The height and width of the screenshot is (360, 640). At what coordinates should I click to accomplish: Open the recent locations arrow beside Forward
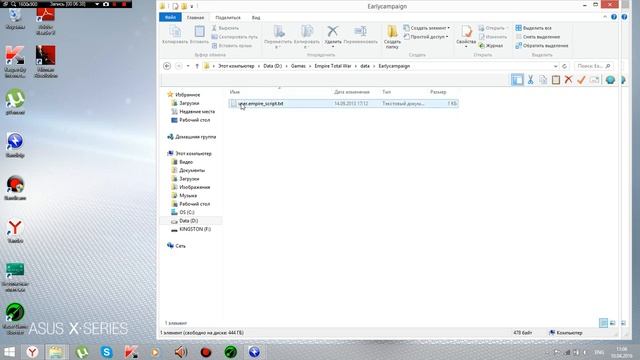click(x=188, y=66)
